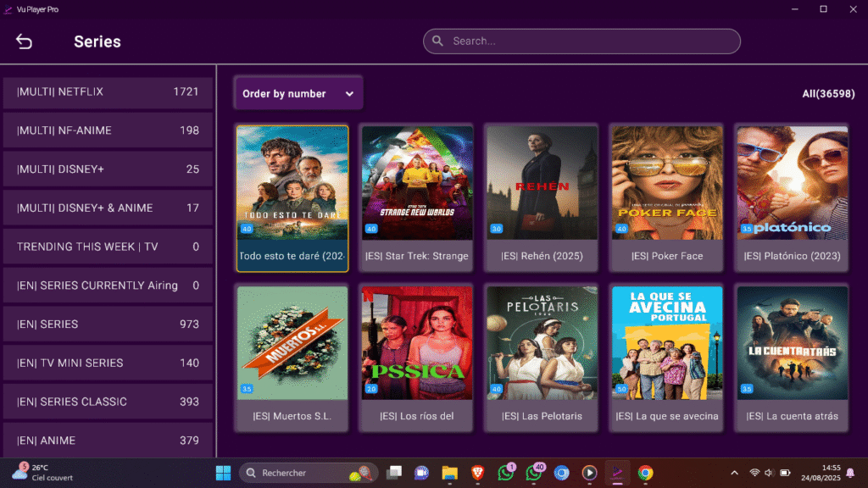The image size is (868, 488).
Task: Open the notification bell in the tray
Action: 851,473
